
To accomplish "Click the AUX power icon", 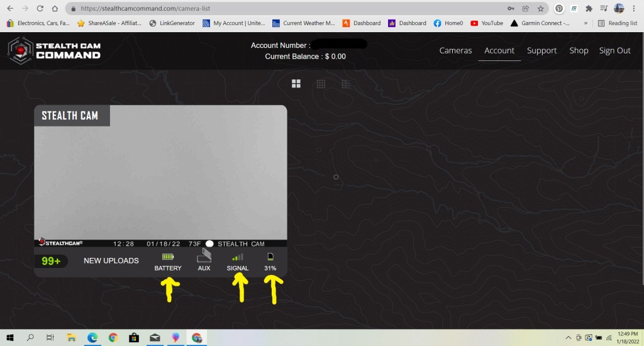I will 204,255.
